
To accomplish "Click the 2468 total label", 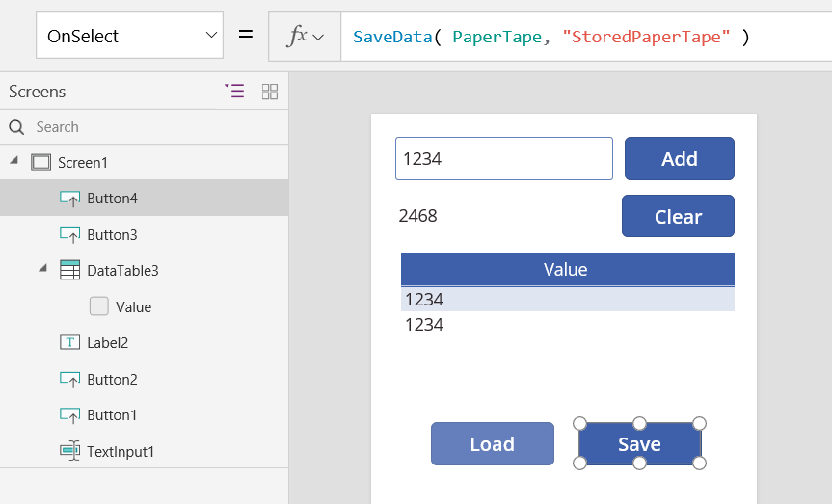I will click(x=418, y=216).
